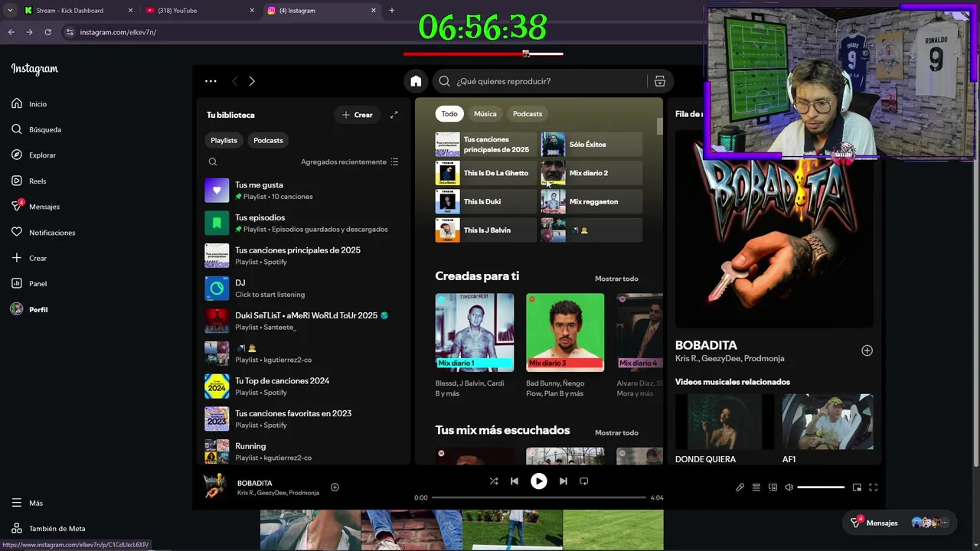
Task: Select the Playlists filter chip
Action: click(224, 140)
